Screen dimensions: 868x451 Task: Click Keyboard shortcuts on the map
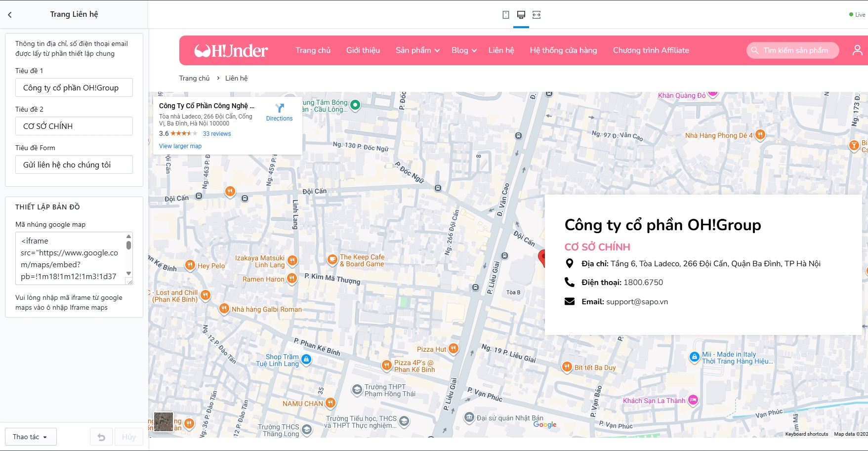[807, 434]
